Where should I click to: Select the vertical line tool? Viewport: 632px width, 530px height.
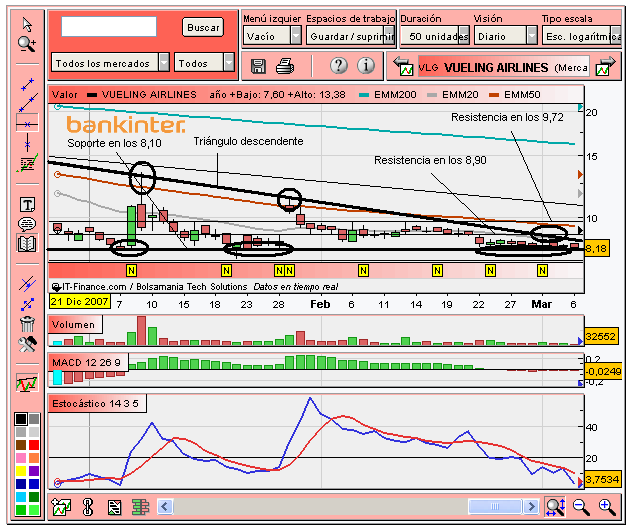pos(27,143)
